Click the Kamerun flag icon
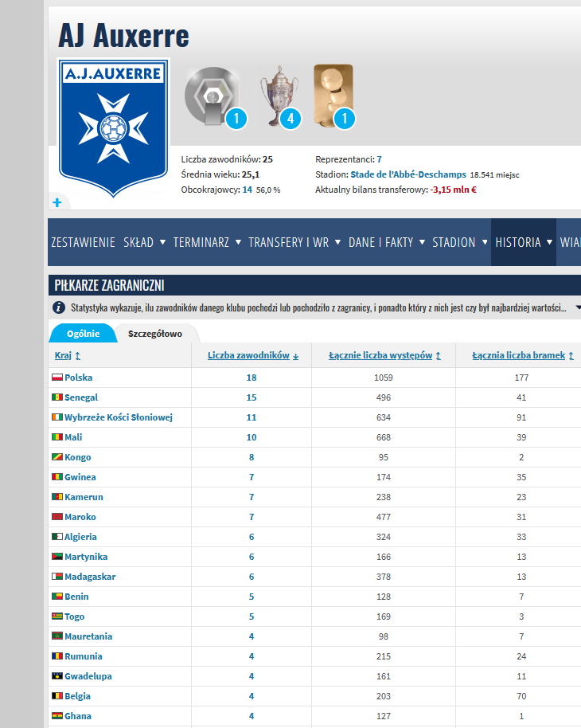Image resolution: width=581 pixels, height=728 pixels. click(57, 497)
